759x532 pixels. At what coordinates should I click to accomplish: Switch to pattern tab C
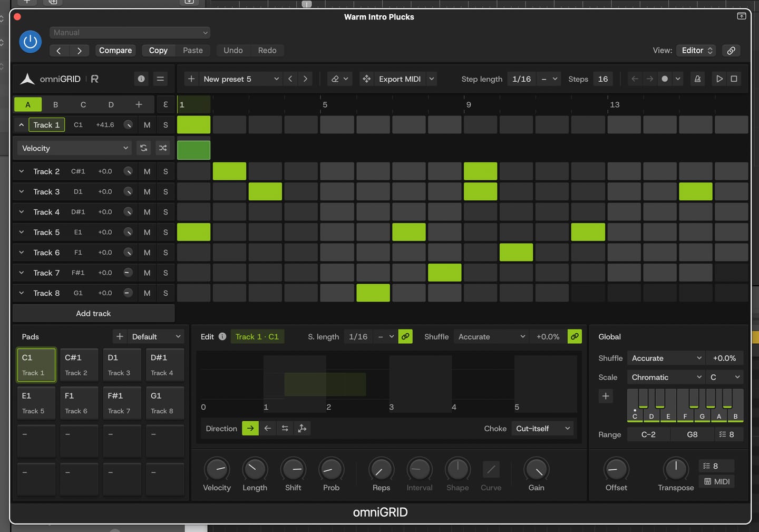tap(83, 104)
